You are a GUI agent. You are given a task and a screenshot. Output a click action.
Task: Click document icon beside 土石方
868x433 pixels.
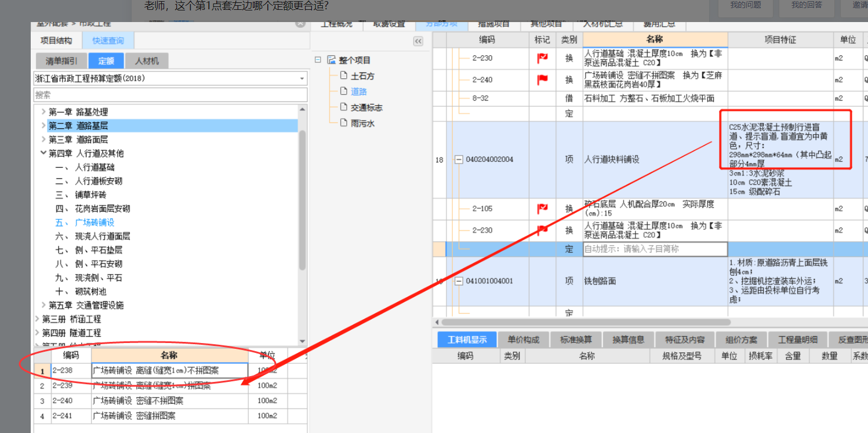coord(344,75)
